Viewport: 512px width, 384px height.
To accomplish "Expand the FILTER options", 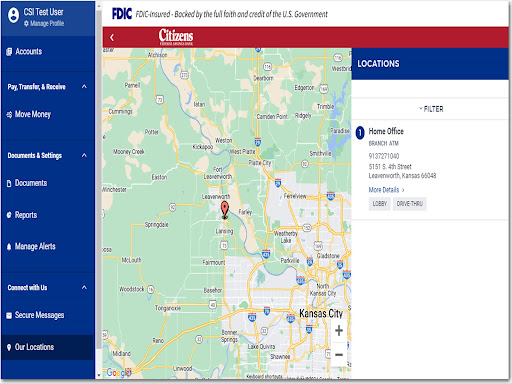I will pos(431,109).
